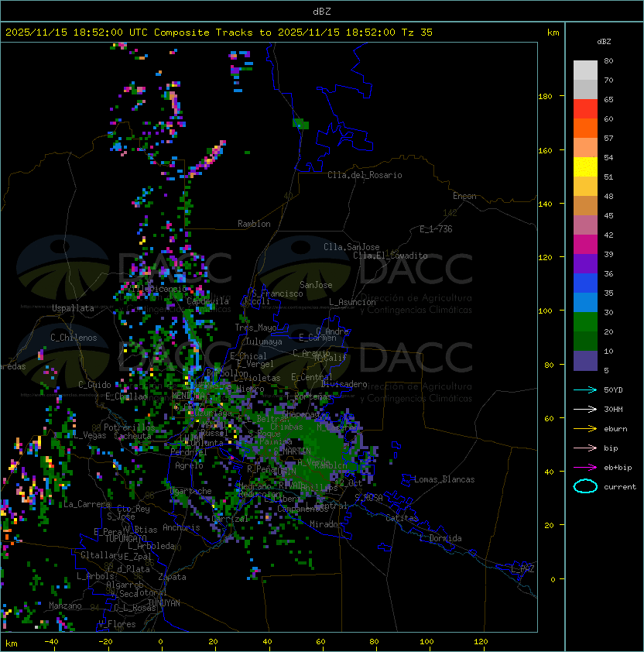
Task: Click the '-40' km tick on bottom axis
Action: click(51, 642)
